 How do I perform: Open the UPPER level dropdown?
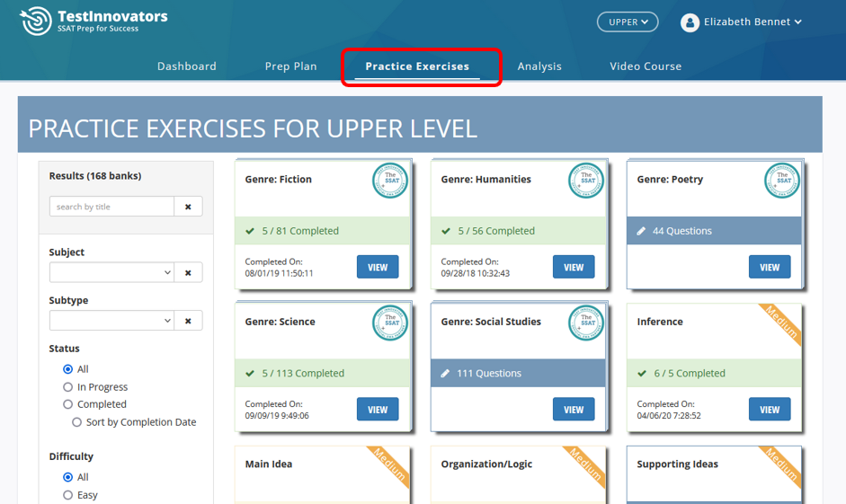click(628, 22)
